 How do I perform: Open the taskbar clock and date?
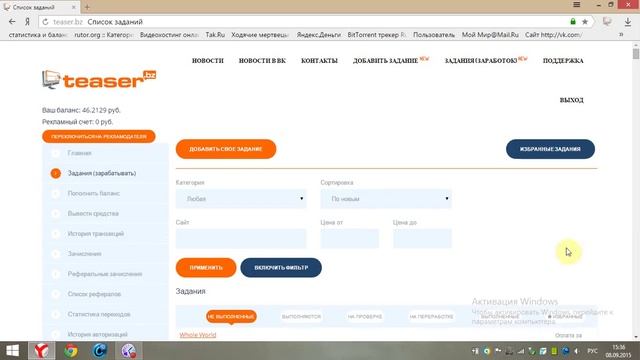(619, 351)
